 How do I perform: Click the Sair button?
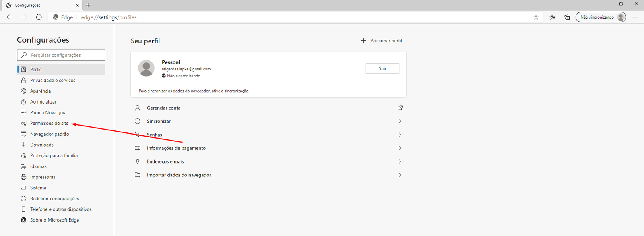pos(382,68)
